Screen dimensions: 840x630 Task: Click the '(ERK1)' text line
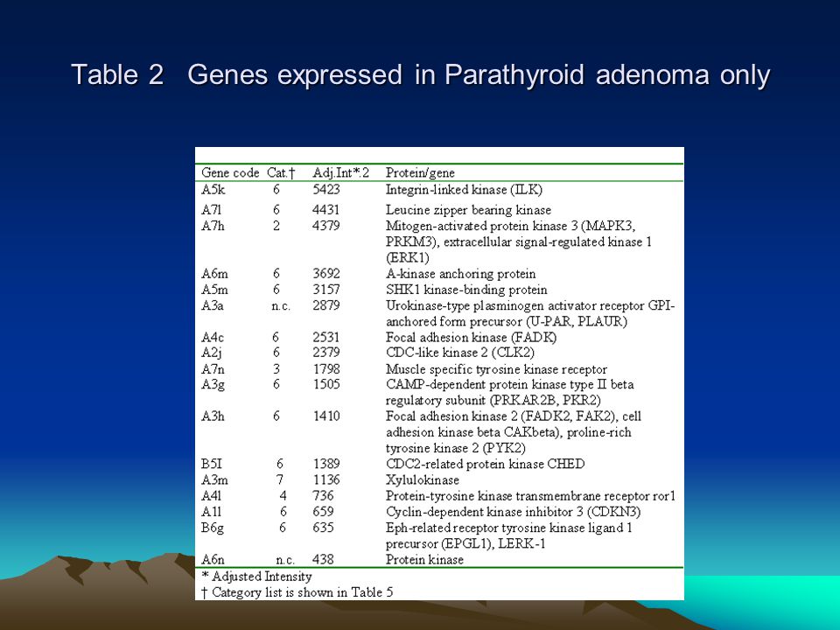[408, 258]
